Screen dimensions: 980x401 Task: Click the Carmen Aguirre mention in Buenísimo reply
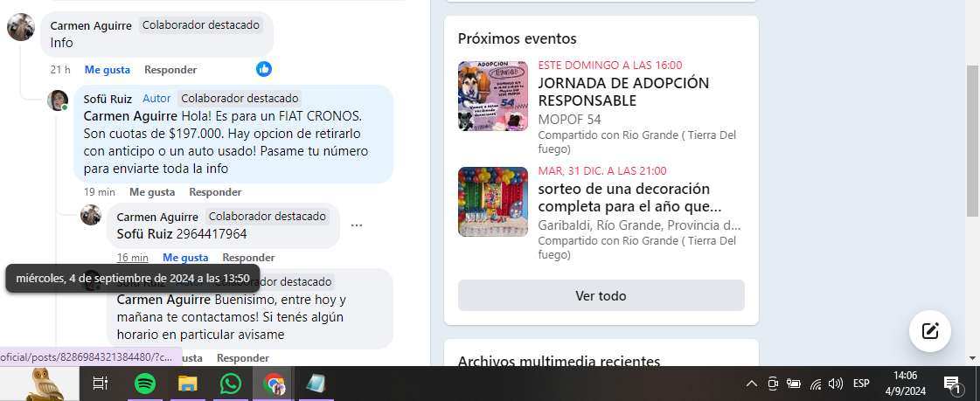pos(164,299)
